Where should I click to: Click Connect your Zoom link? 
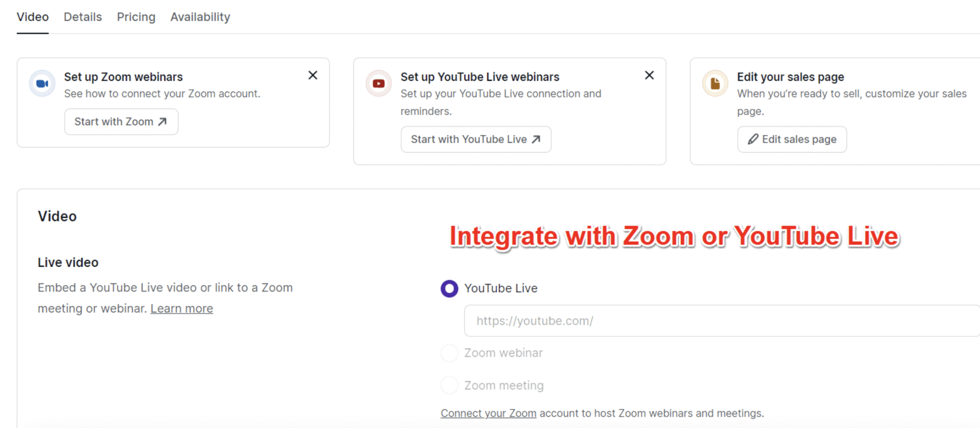(488, 413)
